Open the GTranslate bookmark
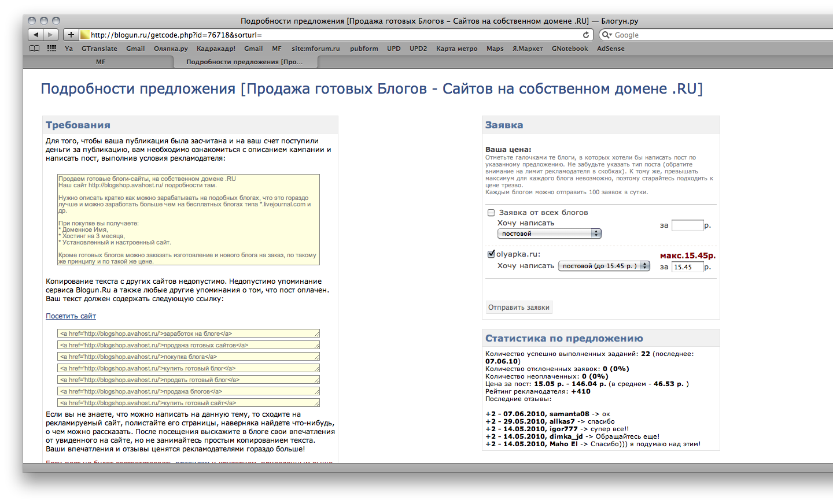This screenshot has height=504, width=833. [x=99, y=49]
